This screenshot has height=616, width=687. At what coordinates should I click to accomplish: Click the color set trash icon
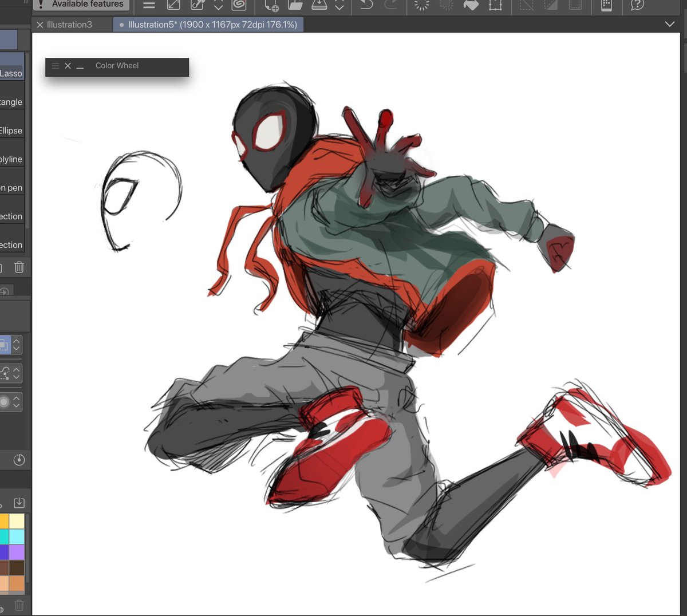click(x=19, y=605)
